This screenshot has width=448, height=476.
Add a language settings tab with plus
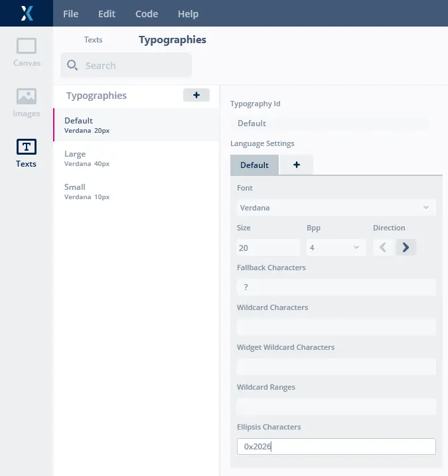coord(296,165)
